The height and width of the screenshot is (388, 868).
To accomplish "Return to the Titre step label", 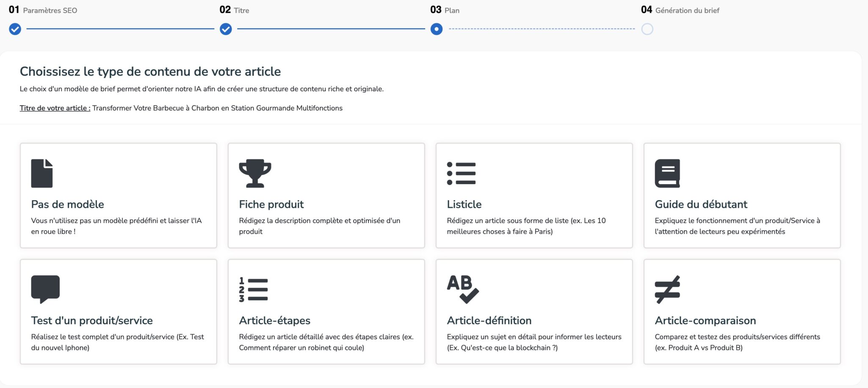I will 241,11.
